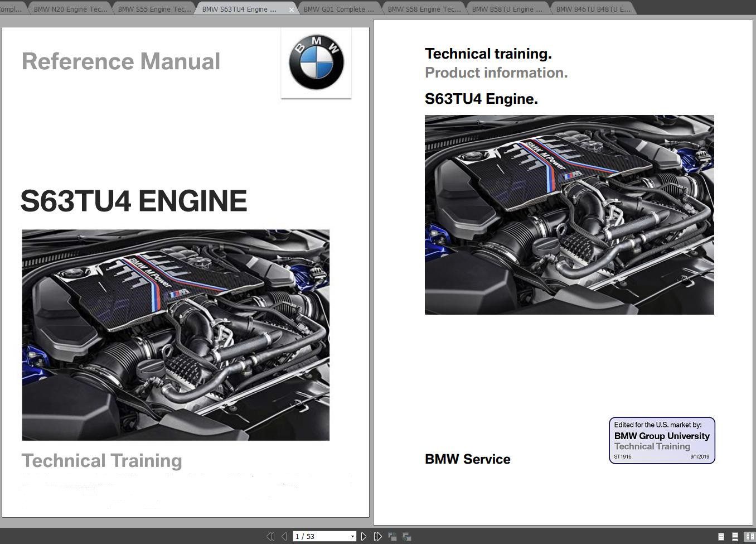
Task: Click the previous view history icon
Action: (x=392, y=536)
